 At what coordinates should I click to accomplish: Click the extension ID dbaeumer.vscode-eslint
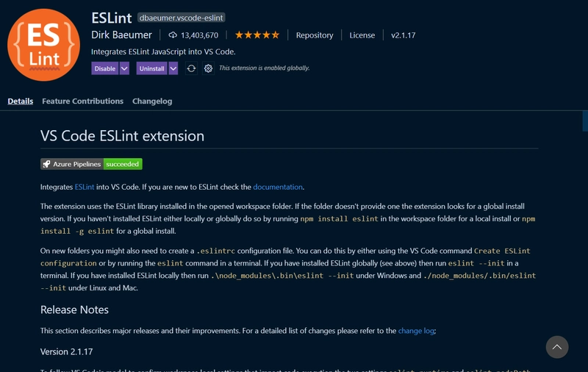[x=181, y=18]
